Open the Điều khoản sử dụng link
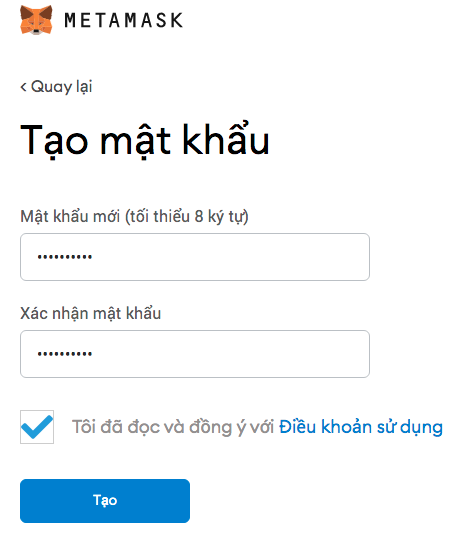 [361, 427]
